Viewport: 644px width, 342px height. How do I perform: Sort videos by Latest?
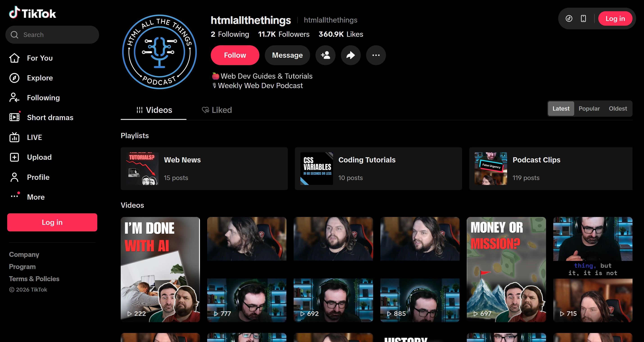click(561, 109)
